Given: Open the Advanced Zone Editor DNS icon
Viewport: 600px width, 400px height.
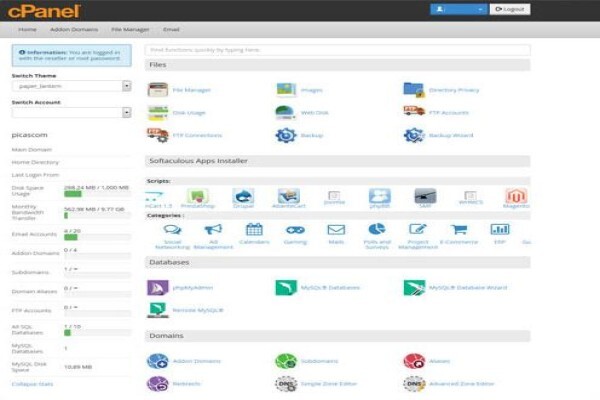Looking at the screenshot, I should tap(414, 384).
